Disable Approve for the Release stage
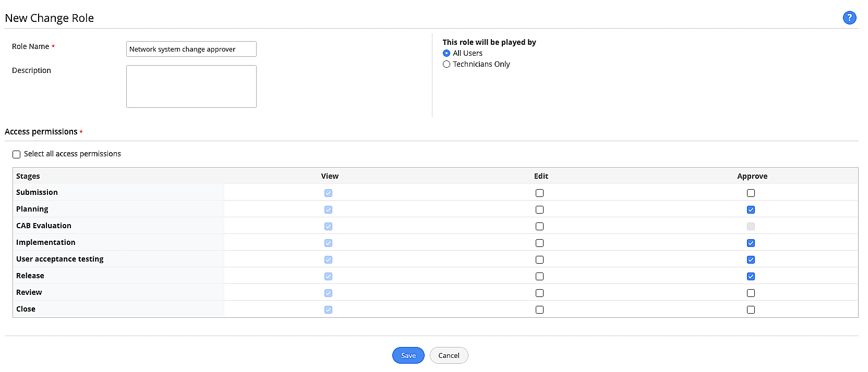Image resolution: width=868 pixels, height=372 pixels. click(751, 276)
